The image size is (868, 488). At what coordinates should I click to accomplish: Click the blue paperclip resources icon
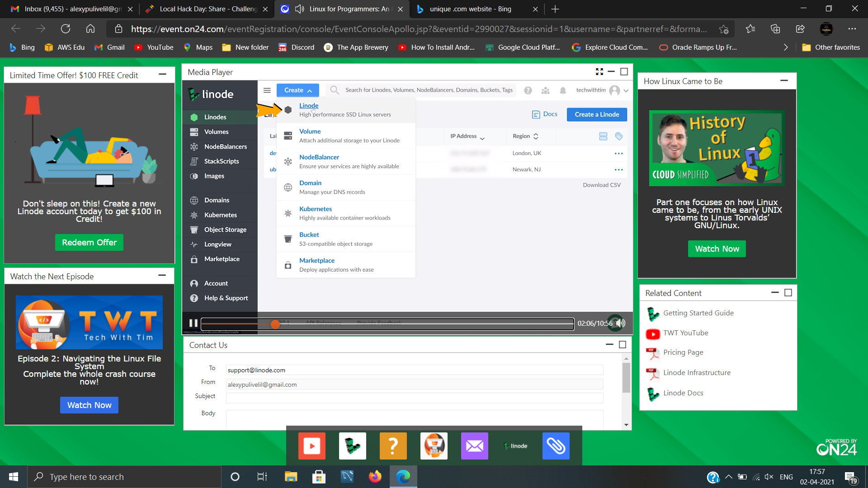556,446
